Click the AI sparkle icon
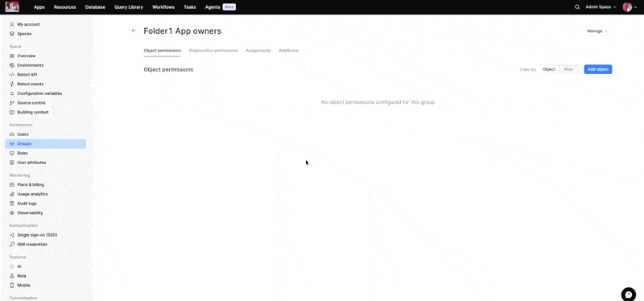This screenshot has width=644, height=301. point(12,266)
